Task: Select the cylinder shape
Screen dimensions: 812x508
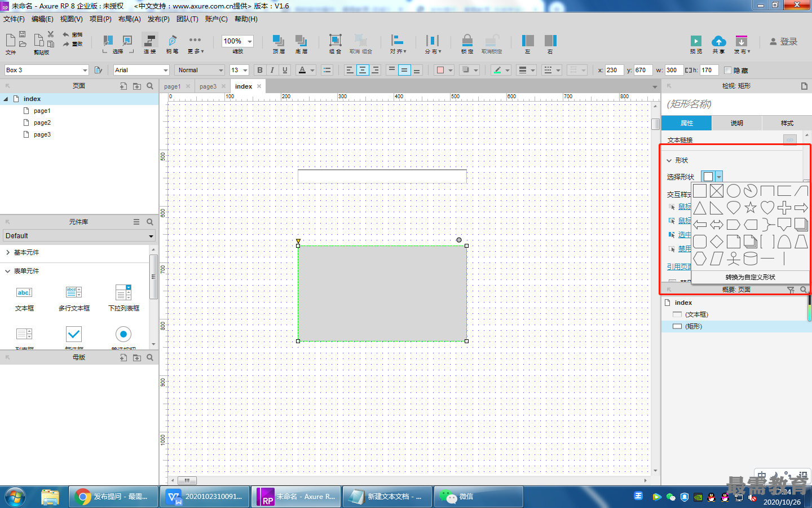Action: click(751, 259)
